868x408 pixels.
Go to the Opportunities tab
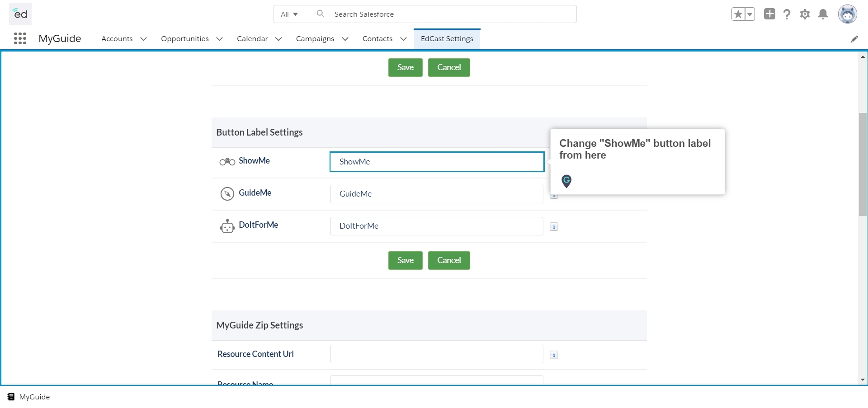tap(185, 39)
